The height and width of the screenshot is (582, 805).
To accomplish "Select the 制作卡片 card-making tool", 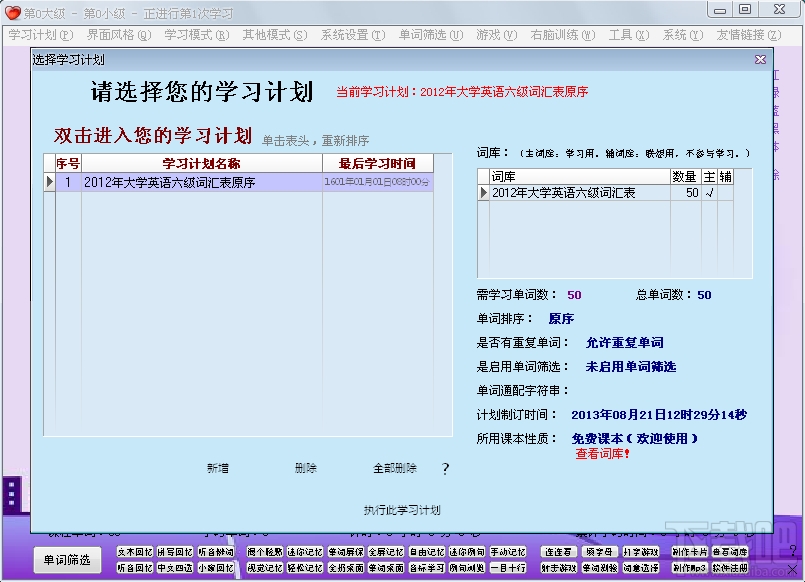I will 690,551.
